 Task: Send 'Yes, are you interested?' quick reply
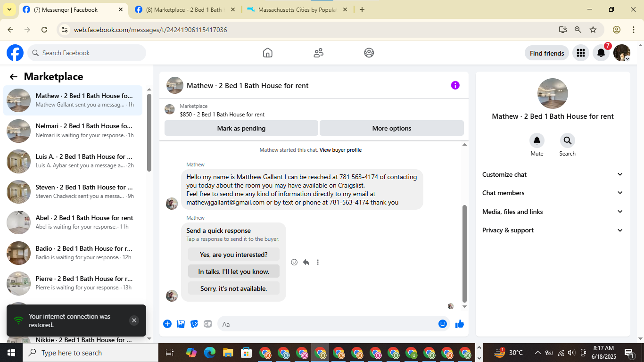(234, 255)
